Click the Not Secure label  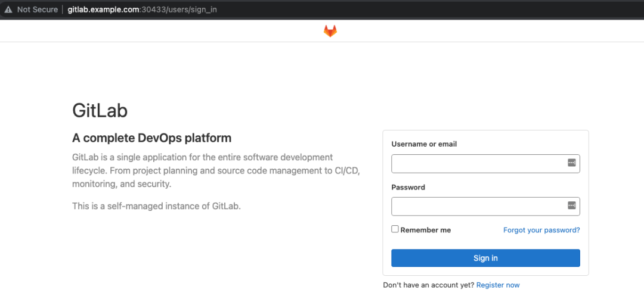pos(38,10)
